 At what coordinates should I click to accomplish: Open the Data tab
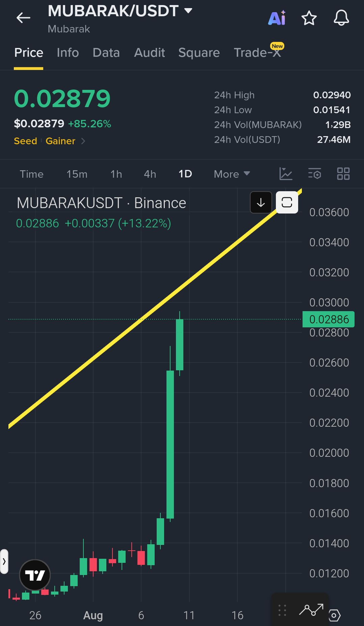[106, 53]
